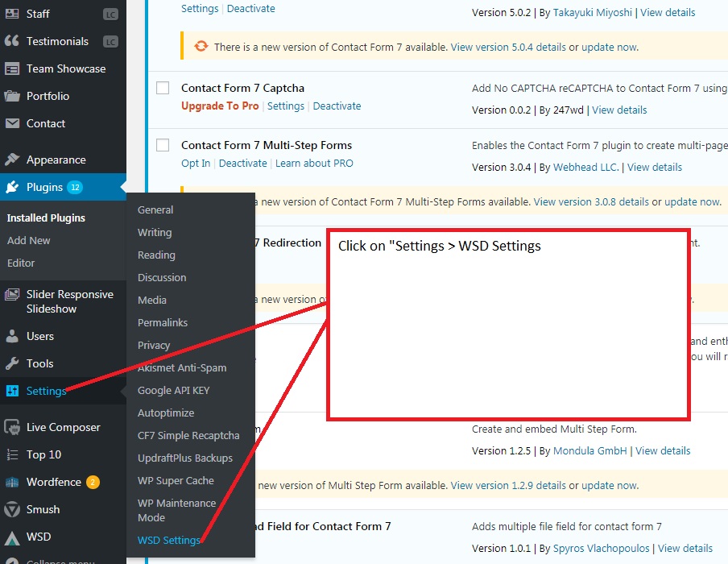Deactivate Contact Form 7 Captcha plugin
Screen dimensions: 728x564
click(x=337, y=106)
